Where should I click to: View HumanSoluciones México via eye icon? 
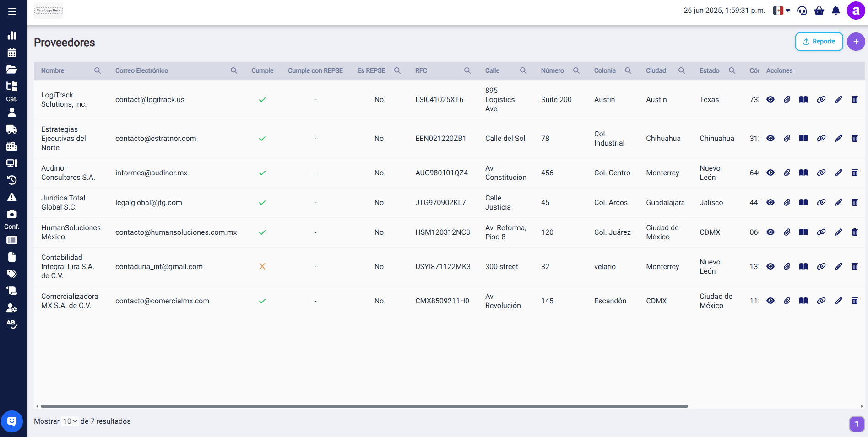(x=770, y=232)
